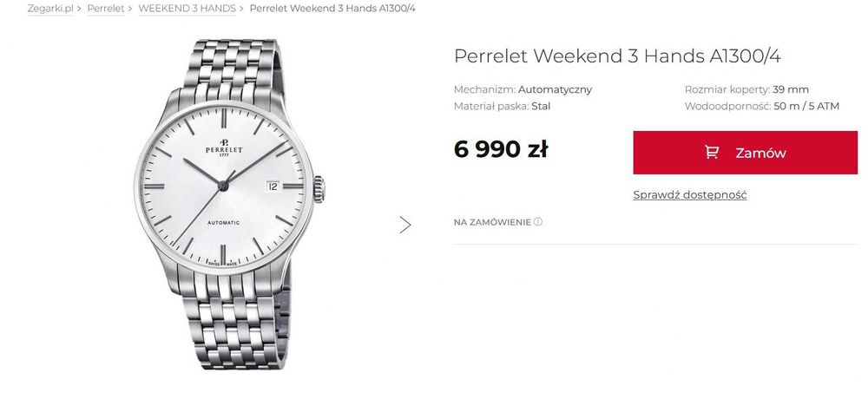
Task: Click the Perrelet logo on watch dial
Action: click(x=224, y=148)
